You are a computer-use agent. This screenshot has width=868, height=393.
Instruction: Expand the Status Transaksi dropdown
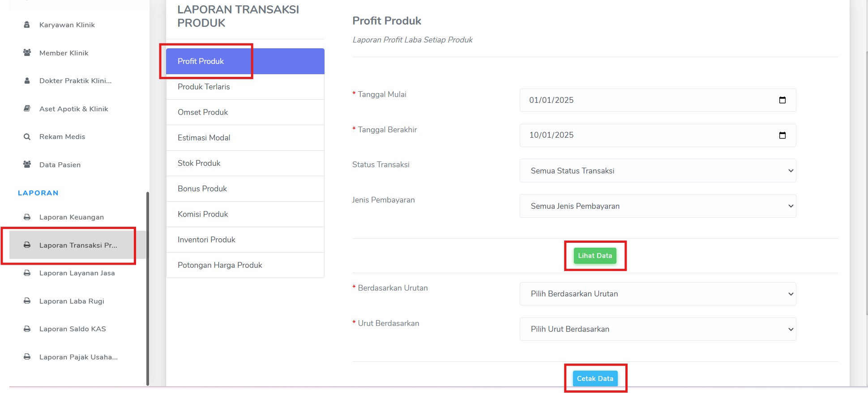click(x=658, y=171)
